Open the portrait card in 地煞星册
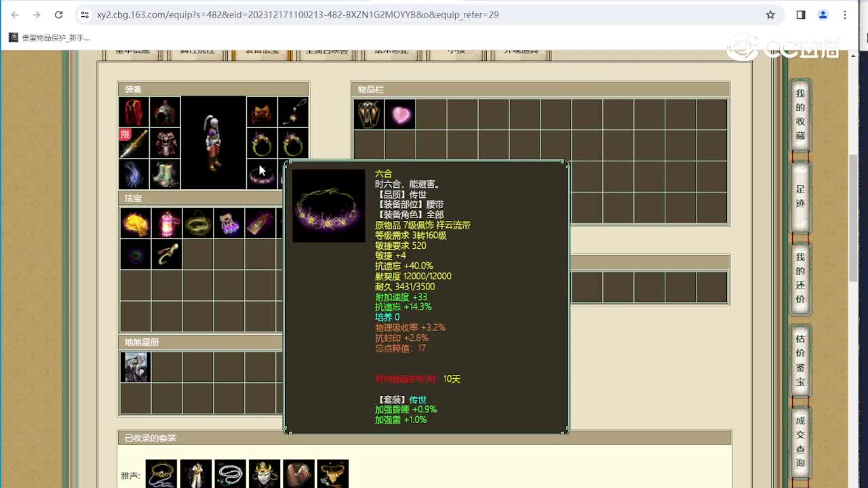868x488 pixels. (x=136, y=367)
